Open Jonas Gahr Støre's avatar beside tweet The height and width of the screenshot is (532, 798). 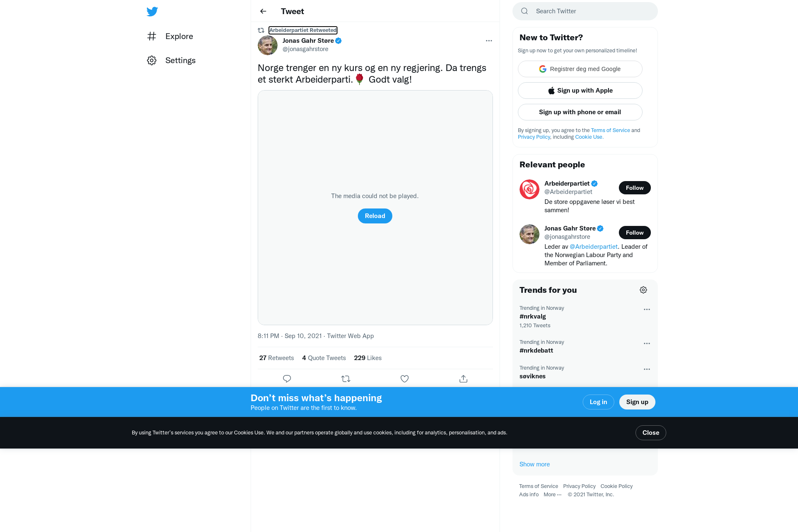click(x=268, y=45)
